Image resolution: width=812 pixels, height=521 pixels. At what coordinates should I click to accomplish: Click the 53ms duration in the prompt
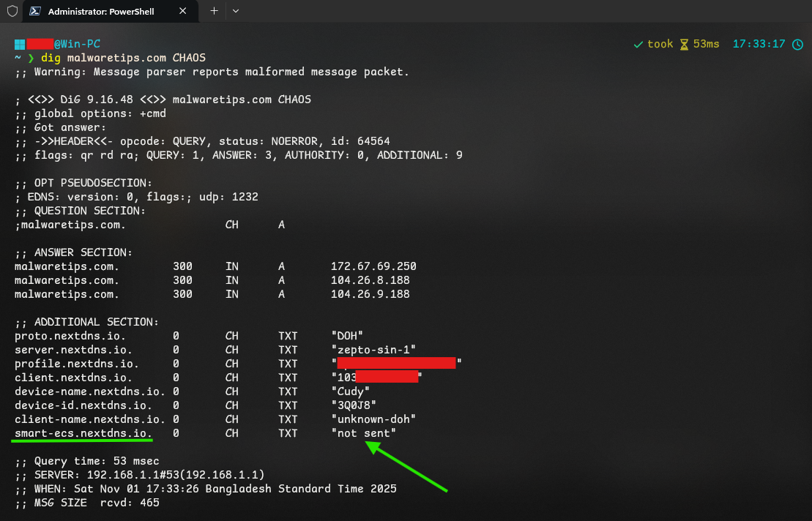707,44
